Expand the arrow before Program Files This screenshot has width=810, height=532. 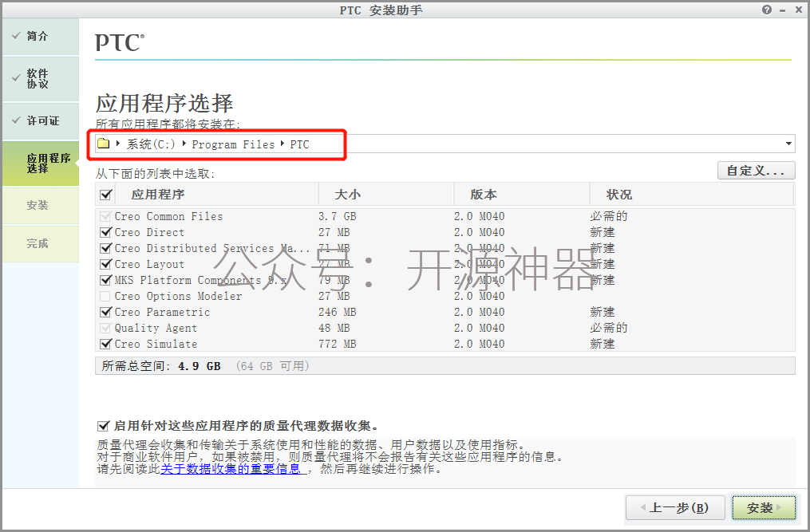pos(184,144)
